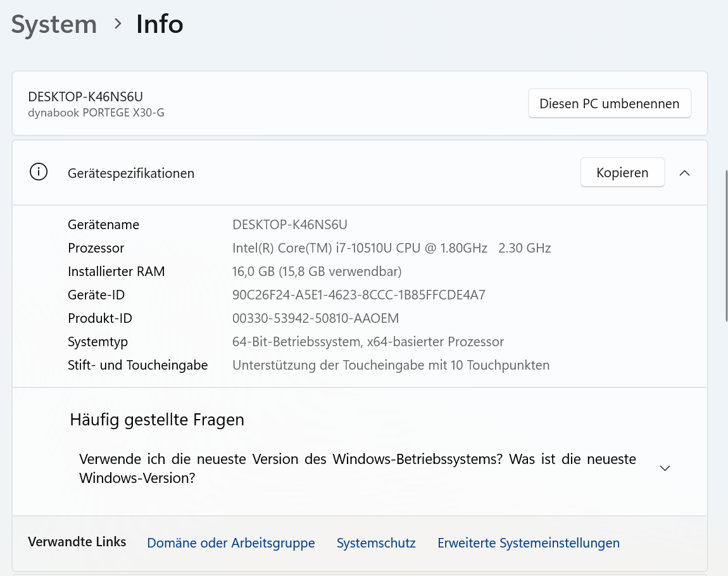Select the Geräte-ID value 90C26F24-A5E1
The height and width of the screenshot is (576, 728).
click(358, 295)
